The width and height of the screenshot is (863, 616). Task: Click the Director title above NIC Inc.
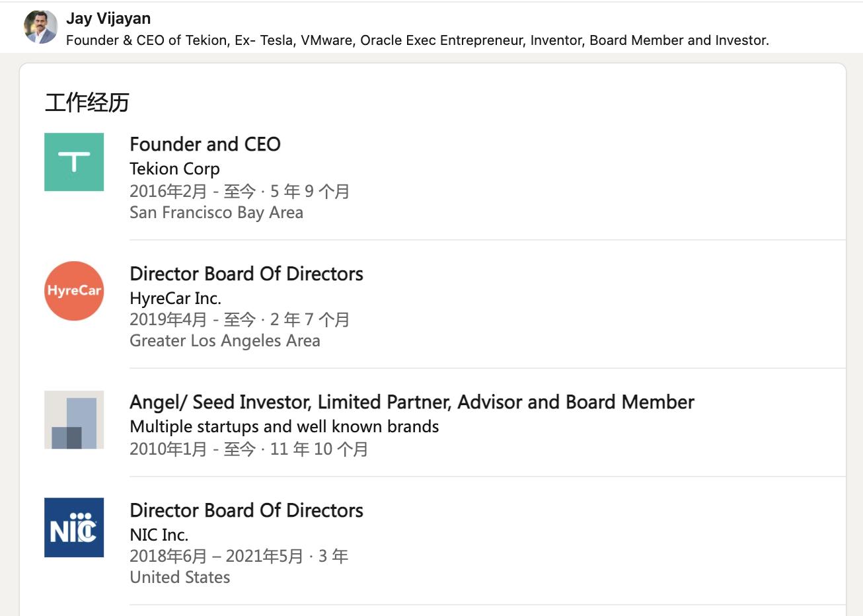click(246, 510)
